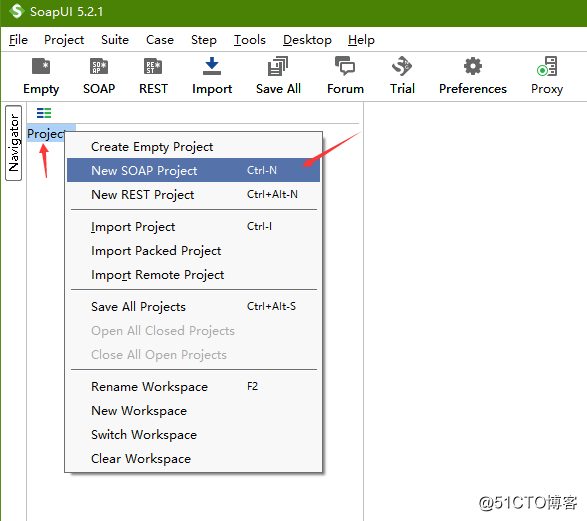Viewport: 587px width, 521px height.
Task: Select New Workspace
Action: coord(193,411)
